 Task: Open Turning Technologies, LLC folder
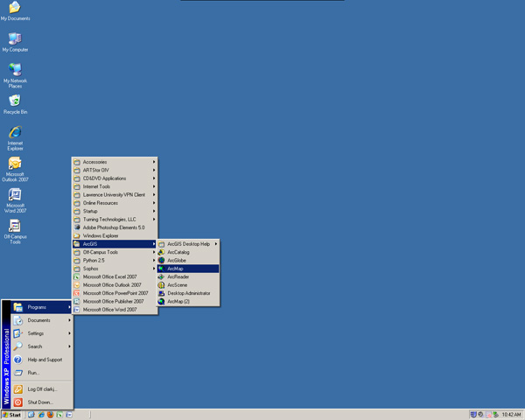[115, 220]
